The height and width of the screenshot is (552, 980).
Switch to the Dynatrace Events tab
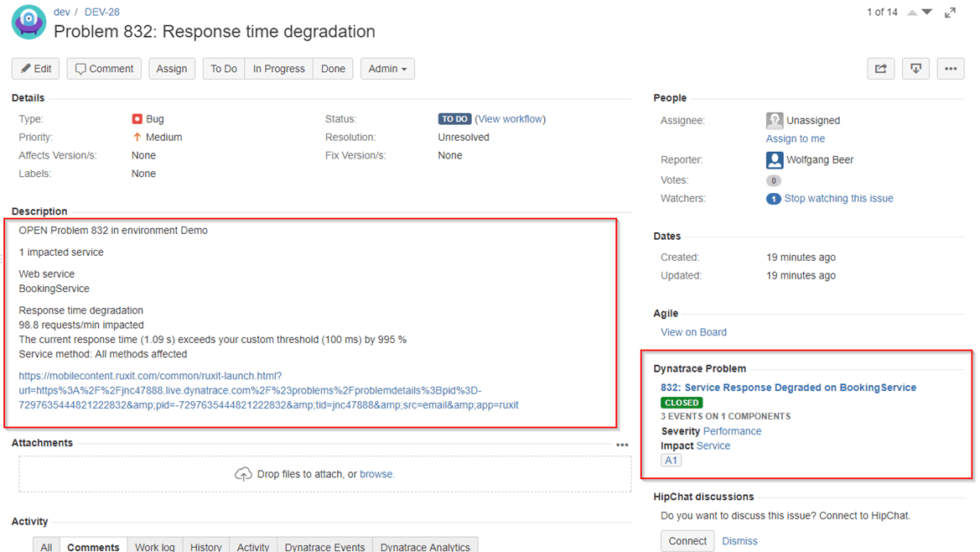pyautogui.click(x=325, y=546)
